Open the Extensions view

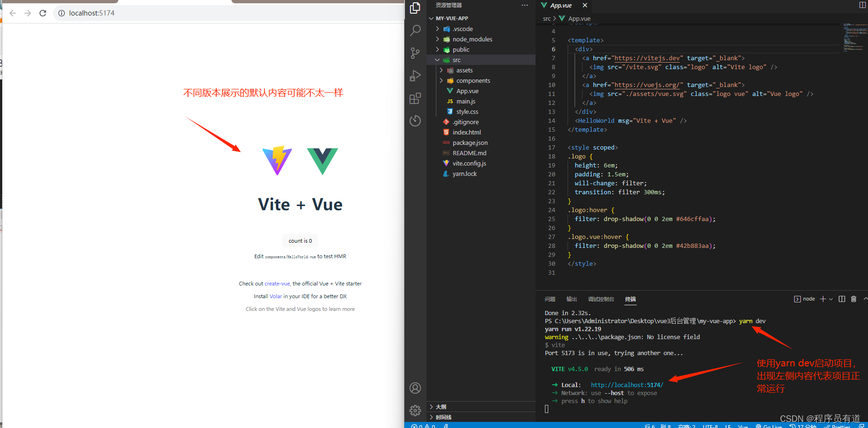[x=415, y=98]
